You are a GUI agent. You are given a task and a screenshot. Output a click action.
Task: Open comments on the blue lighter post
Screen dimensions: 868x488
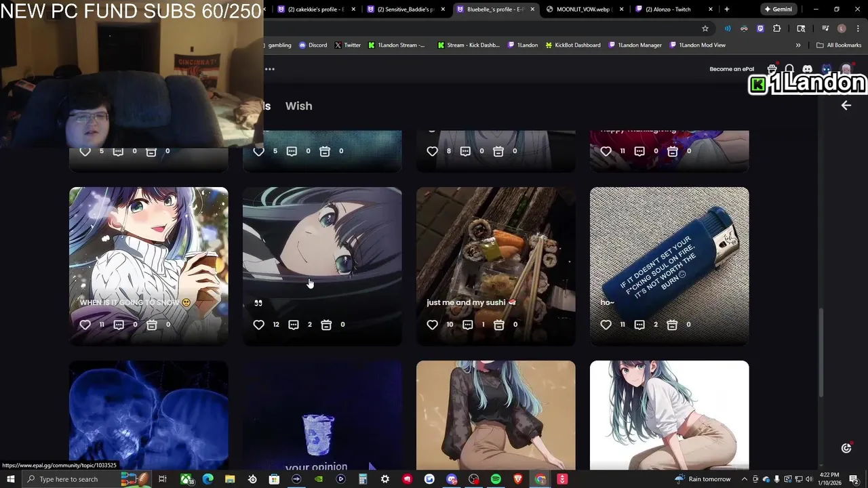(x=639, y=325)
